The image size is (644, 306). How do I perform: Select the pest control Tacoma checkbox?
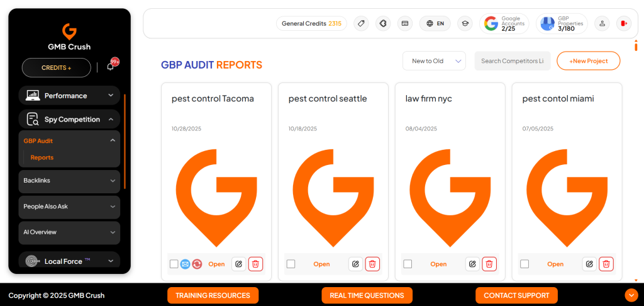[174, 264]
